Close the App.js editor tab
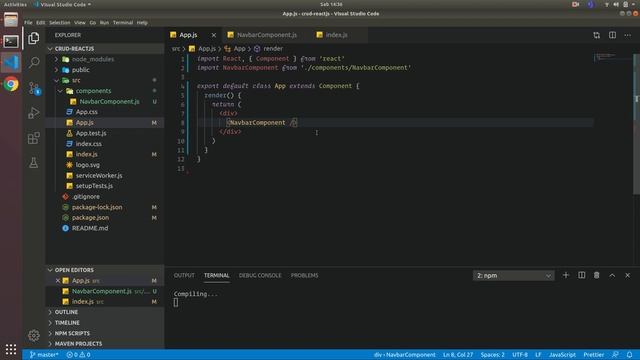 (213, 35)
